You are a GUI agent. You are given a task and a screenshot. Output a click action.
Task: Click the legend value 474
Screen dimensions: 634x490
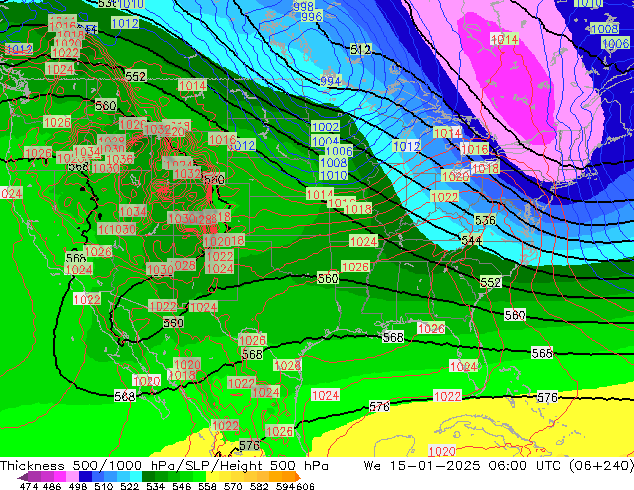(29, 486)
